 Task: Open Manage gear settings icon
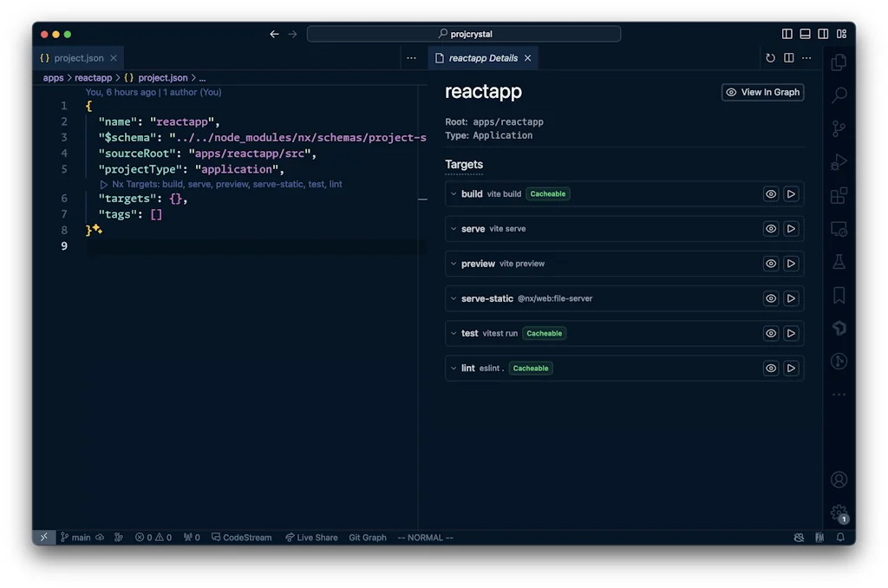coord(839,513)
